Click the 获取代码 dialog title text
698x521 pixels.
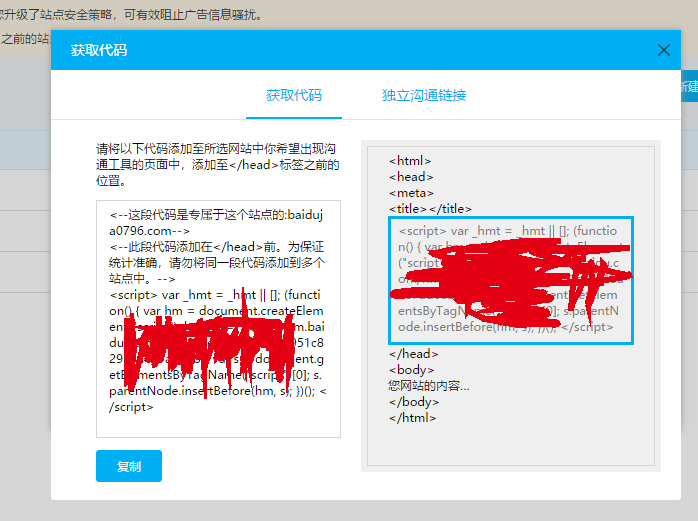click(x=99, y=50)
